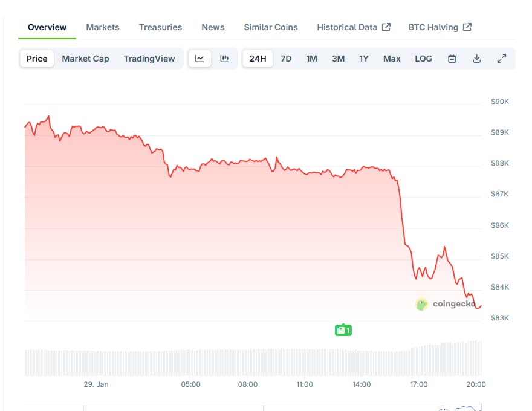Expand chart to fullscreen
This screenshot has width=532, height=411.
501,59
